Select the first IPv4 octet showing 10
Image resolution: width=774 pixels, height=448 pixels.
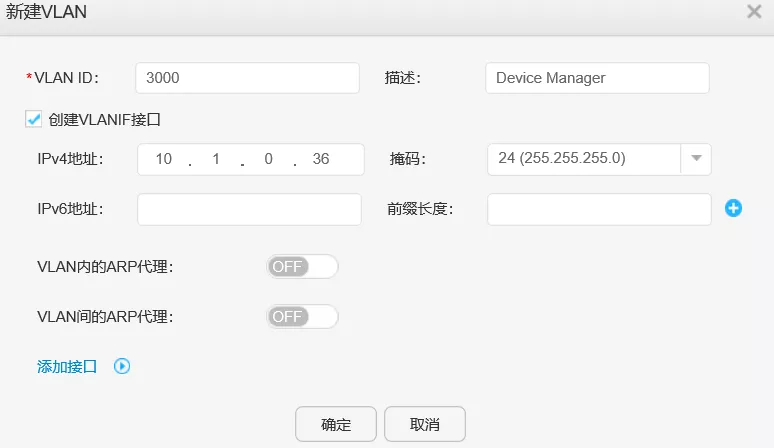tap(164, 160)
